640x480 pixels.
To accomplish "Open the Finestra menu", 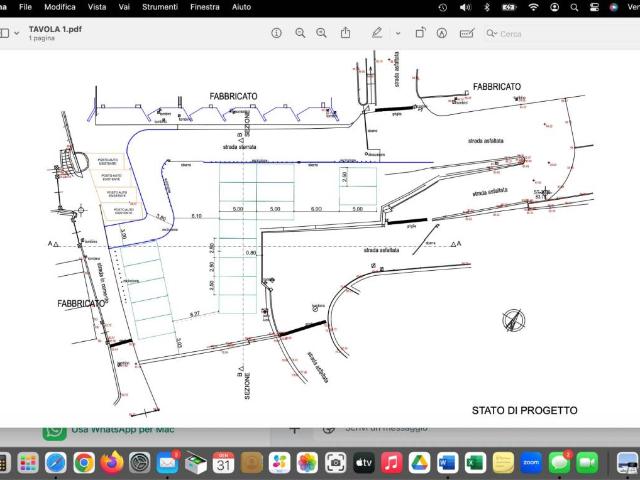I will point(205,7).
